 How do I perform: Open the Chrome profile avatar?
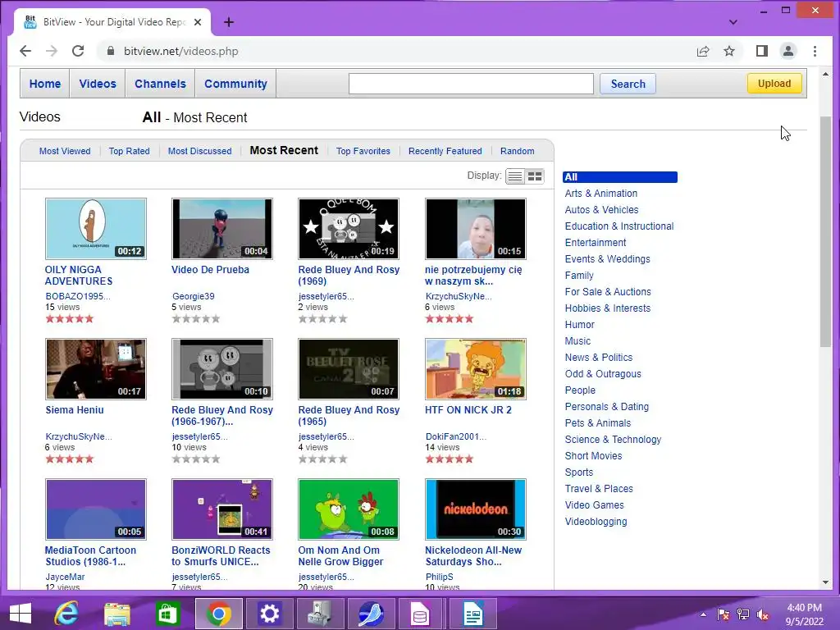(x=788, y=51)
